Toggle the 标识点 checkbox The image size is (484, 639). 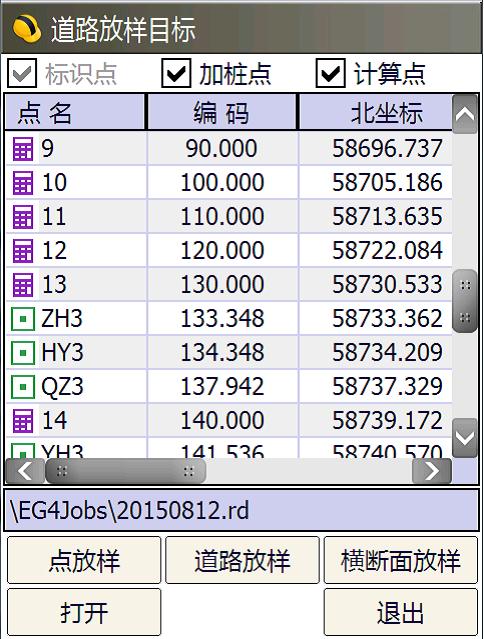(22, 73)
